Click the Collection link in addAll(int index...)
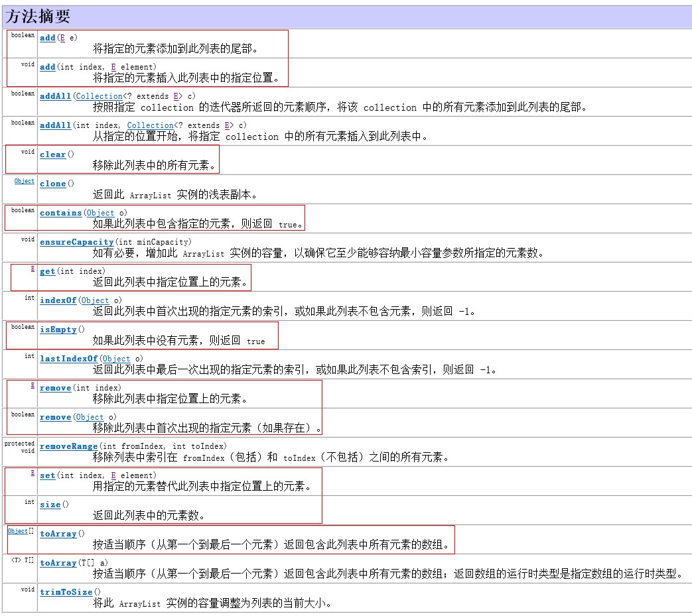This screenshot has width=692, height=616. [x=151, y=125]
